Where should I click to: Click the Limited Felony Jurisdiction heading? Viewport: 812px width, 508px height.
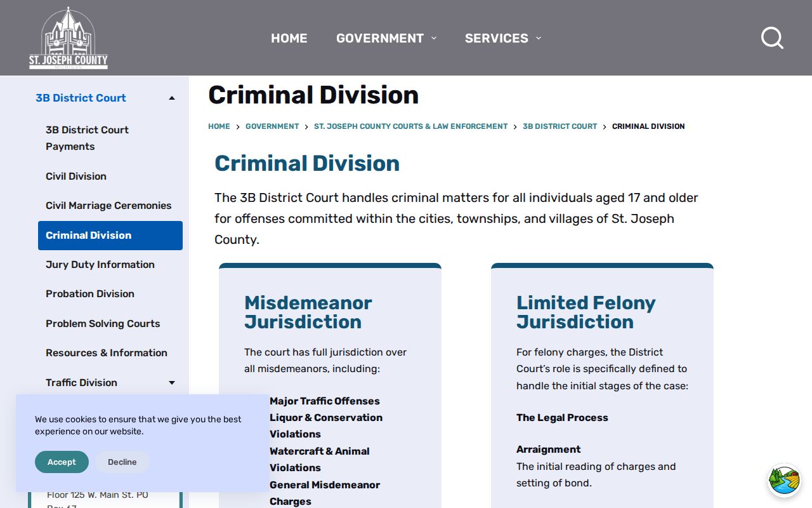[x=586, y=312]
